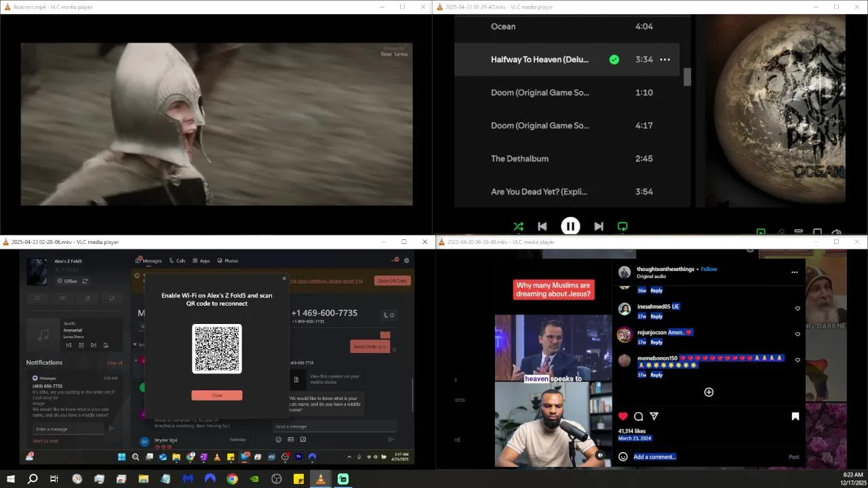Pause Spotify playback with the round button
Screen dimensions: 868x488
pos(570,226)
